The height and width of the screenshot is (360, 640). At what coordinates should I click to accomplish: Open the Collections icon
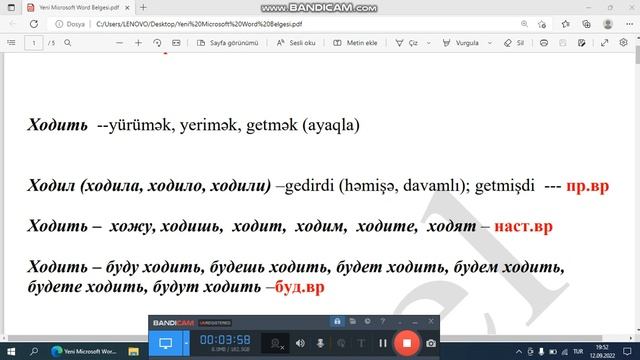(x=587, y=24)
